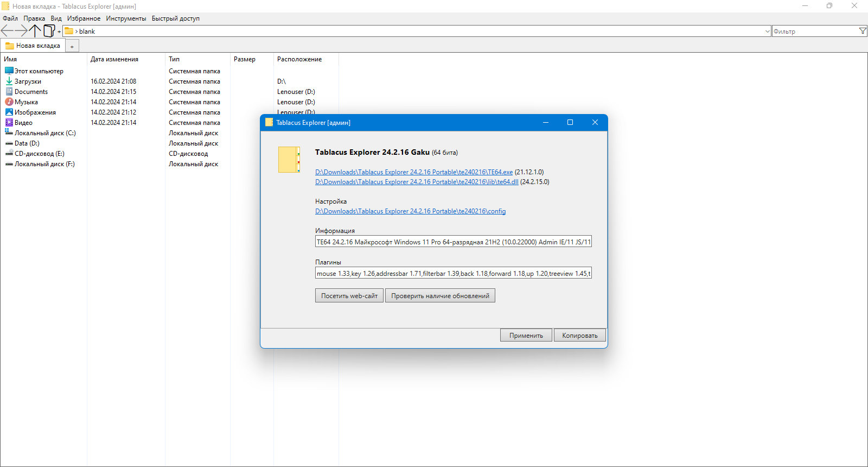Viewport: 868px width, 467px height.
Task: Click the Tablacus logo in About dialog
Action: (x=289, y=160)
